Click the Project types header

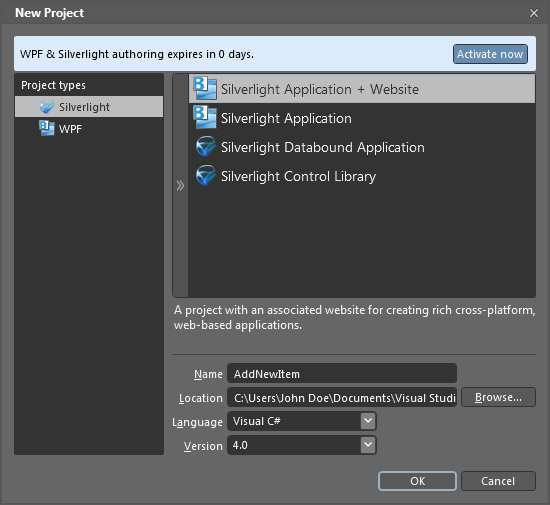pyautogui.click(x=53, y=85)
